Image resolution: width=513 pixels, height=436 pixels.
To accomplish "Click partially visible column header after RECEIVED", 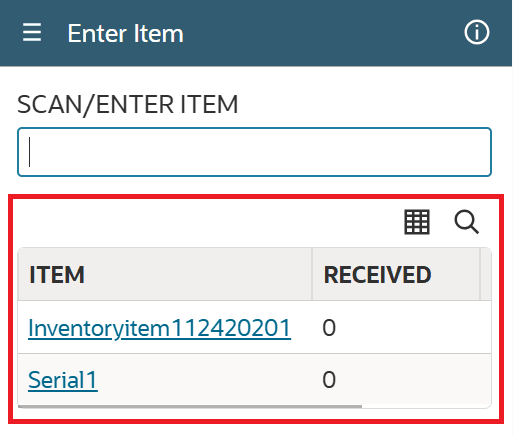I will 486,274.
